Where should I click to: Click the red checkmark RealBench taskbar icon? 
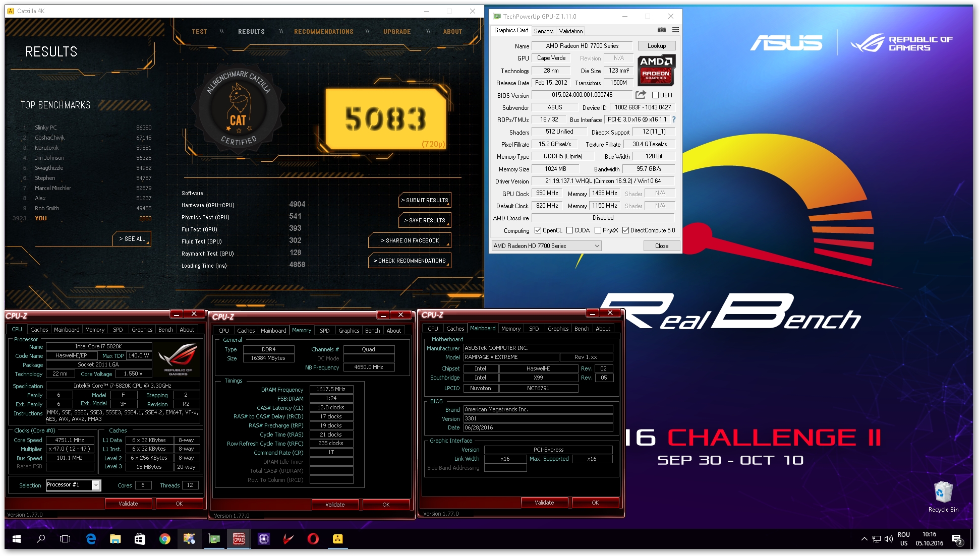click(288, 539)
